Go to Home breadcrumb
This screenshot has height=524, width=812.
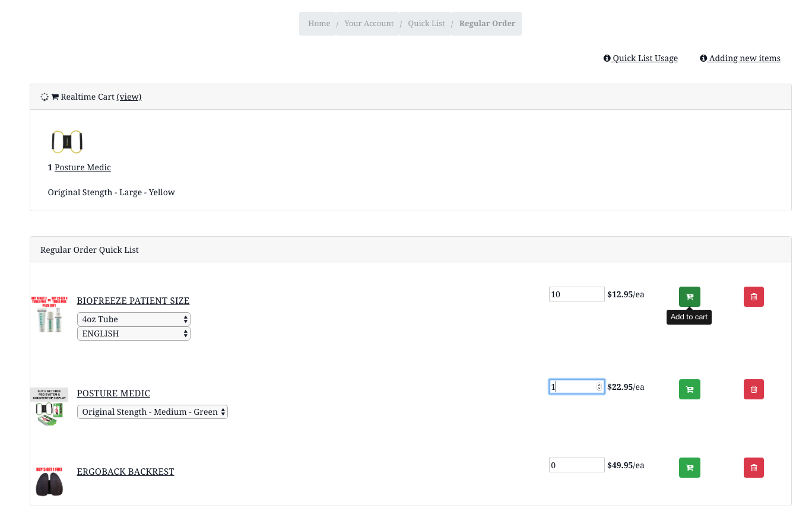[319, 24]
